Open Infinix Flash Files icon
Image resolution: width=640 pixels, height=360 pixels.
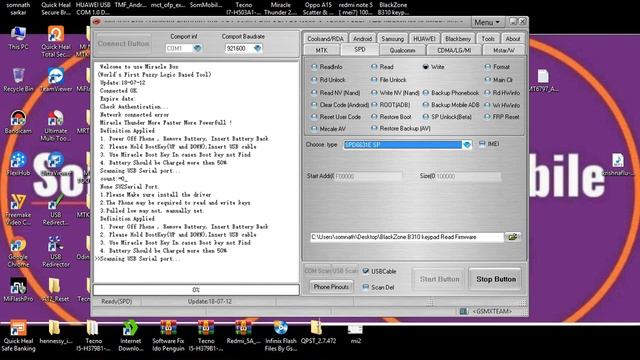280,336
